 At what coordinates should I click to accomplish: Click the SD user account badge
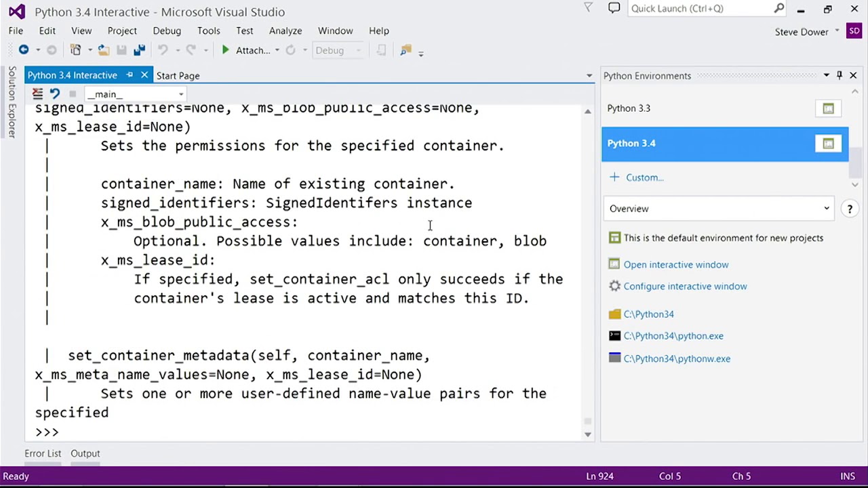(854, 31)
